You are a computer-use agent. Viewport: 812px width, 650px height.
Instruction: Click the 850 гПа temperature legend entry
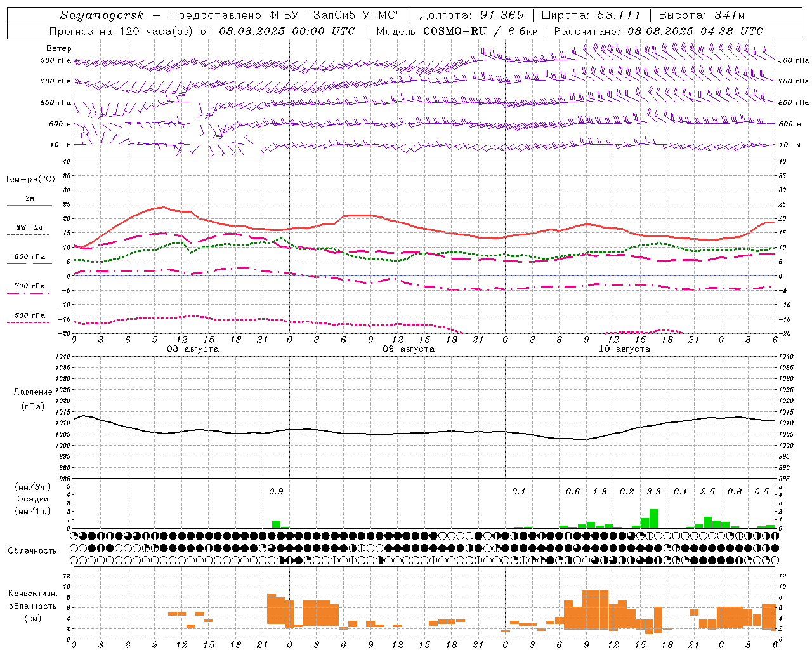[x=29, y=257]
